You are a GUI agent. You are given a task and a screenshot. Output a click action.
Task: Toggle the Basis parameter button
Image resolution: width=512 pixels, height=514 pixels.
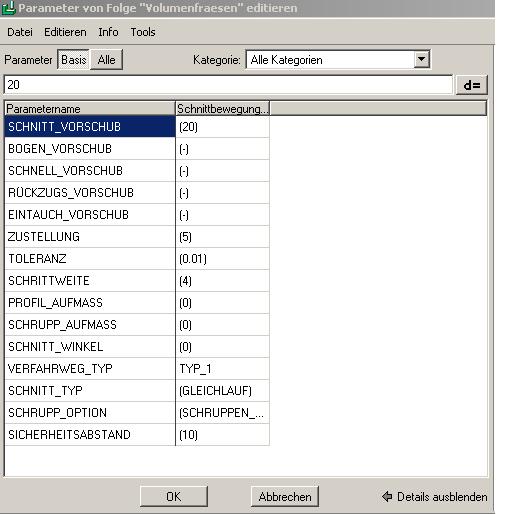pyautogui.click(x=73, y=60)
